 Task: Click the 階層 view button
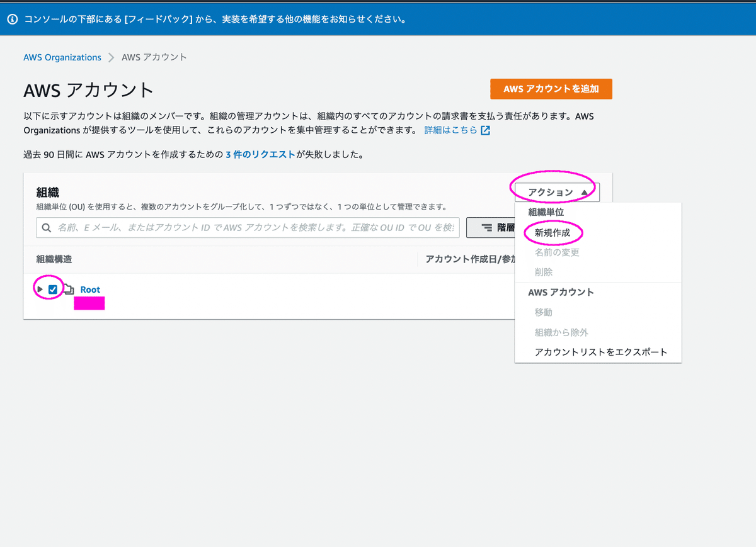[x=491, y=227]
